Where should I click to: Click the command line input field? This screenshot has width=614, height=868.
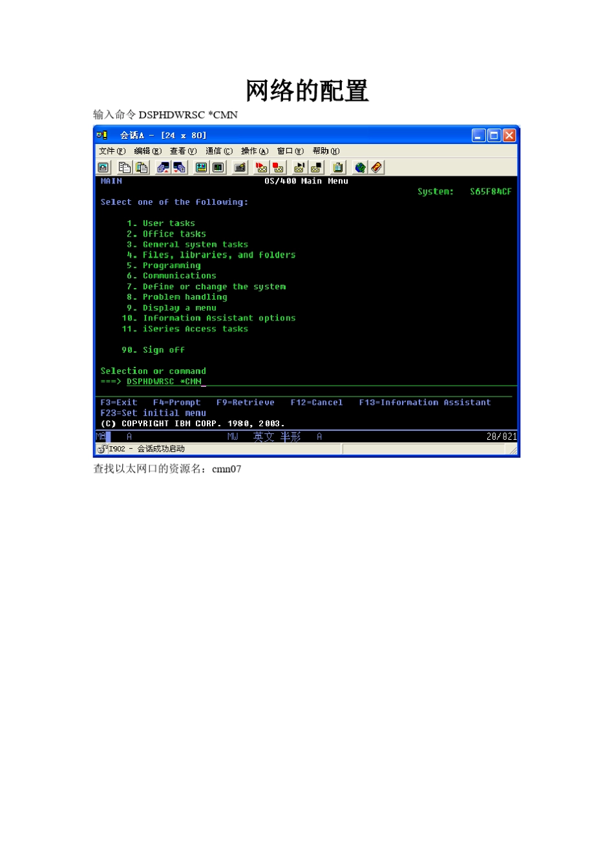point(321,382)
